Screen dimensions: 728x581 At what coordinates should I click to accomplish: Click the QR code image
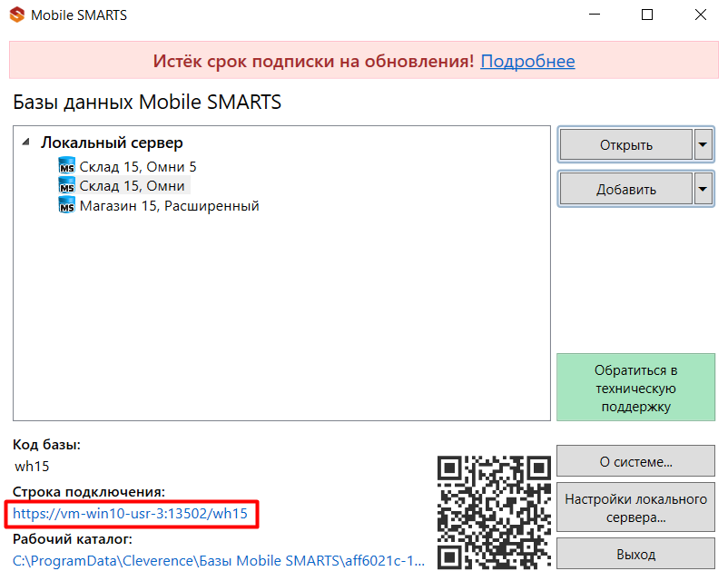tap(494, 512)
